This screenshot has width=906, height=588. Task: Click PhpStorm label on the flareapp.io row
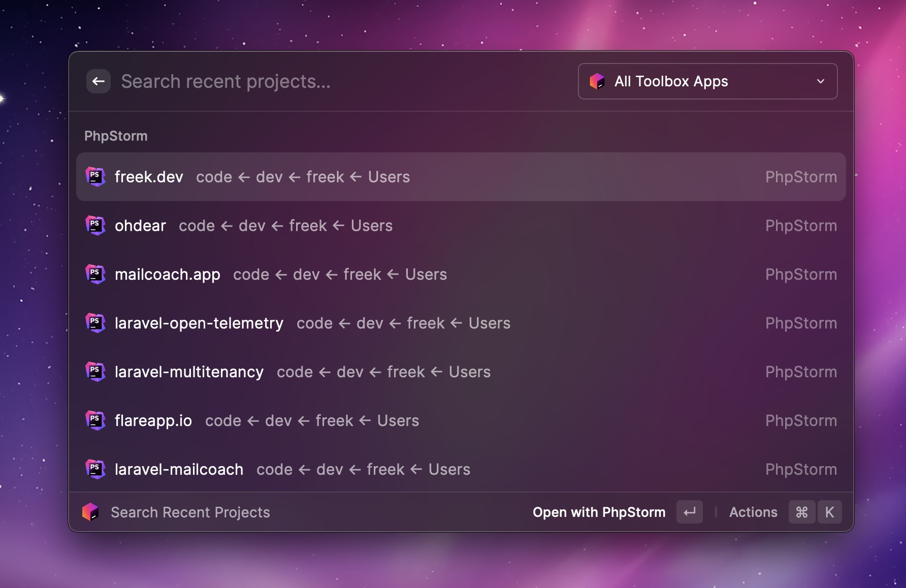801,420
